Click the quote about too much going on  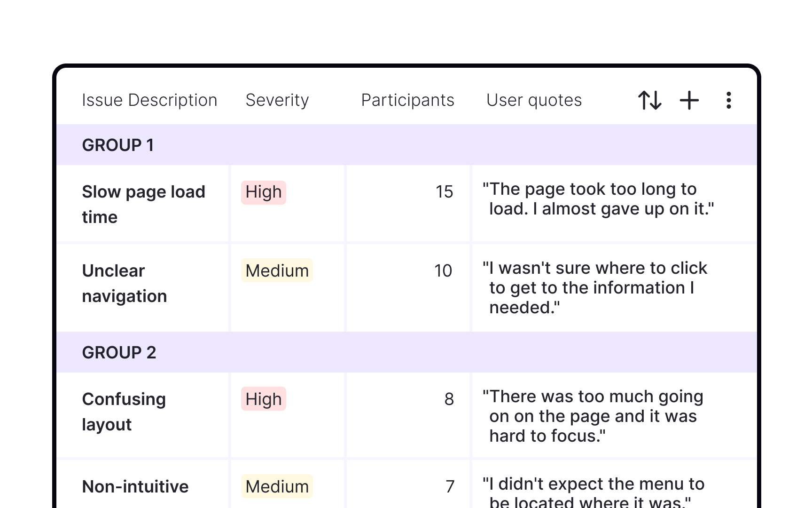click(x=593, y=416)
